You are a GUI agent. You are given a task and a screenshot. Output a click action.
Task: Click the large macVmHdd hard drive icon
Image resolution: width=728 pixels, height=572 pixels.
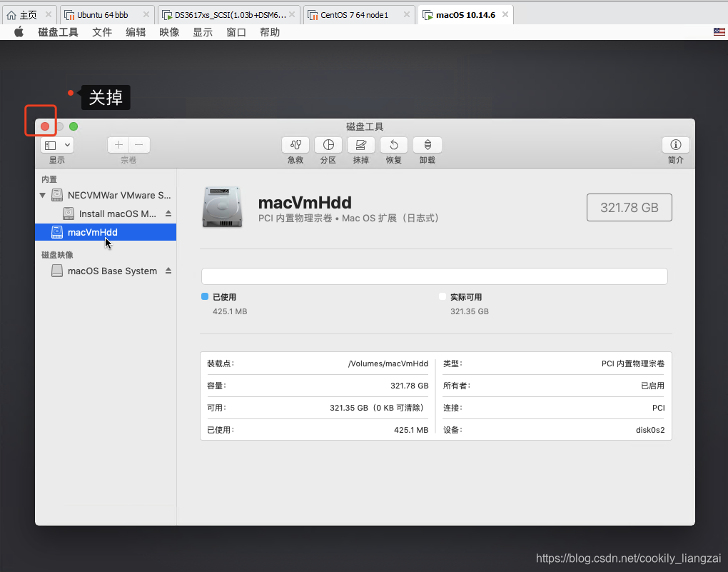tap(223, 207)
